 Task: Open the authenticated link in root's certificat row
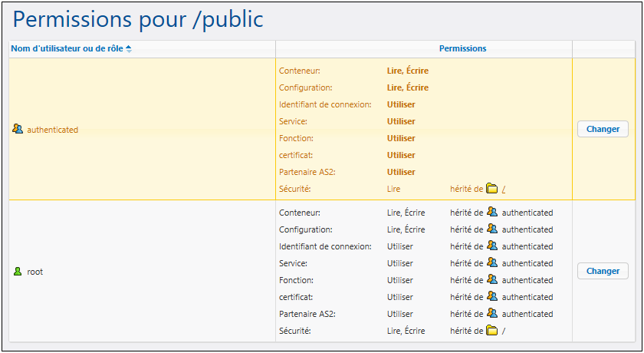[x=527, y=297]
